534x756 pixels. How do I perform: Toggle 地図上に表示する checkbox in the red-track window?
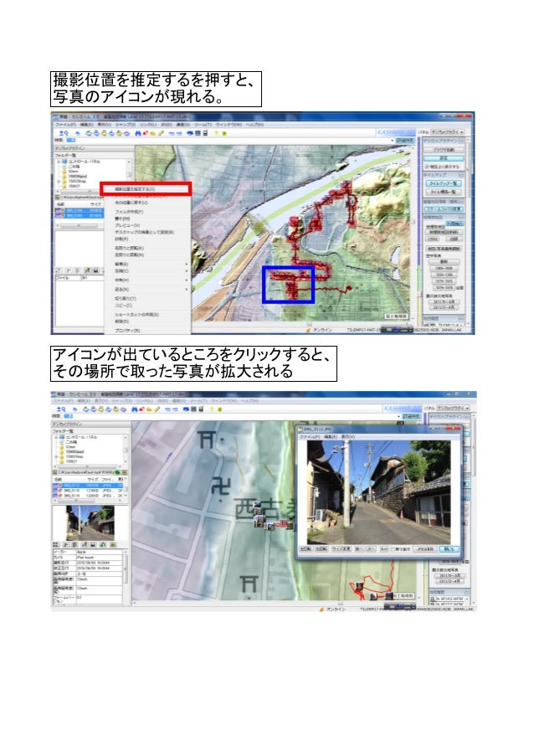[x=427, y=167]
